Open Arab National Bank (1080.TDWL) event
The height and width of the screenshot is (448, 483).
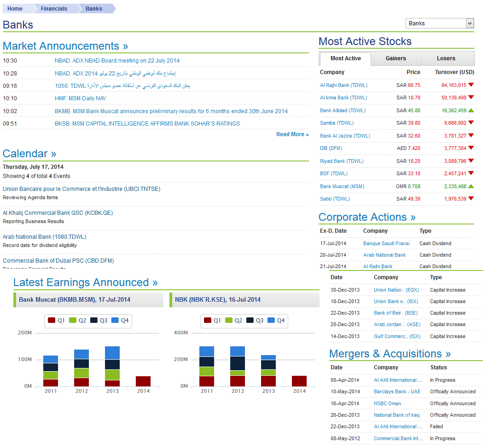point(44,237)
